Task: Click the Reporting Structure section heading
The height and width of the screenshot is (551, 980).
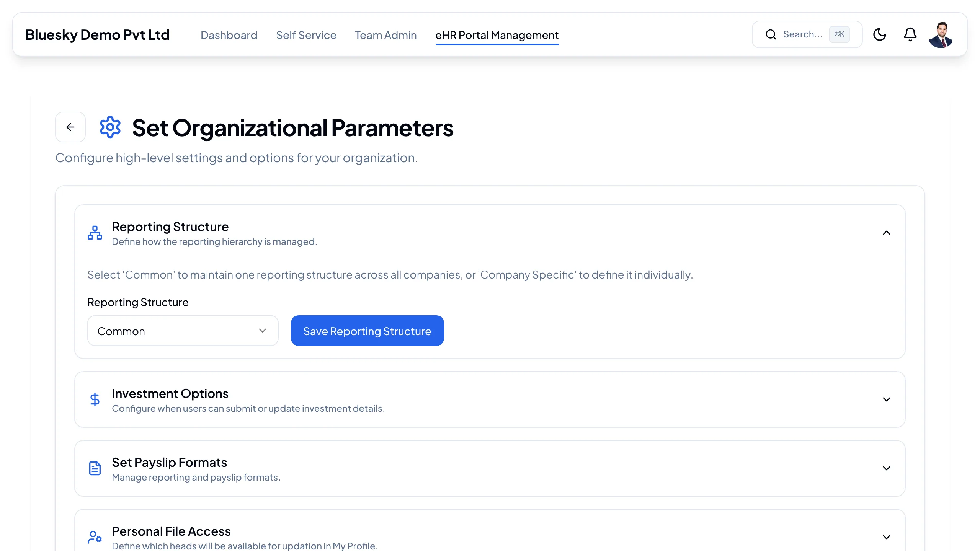Action: tap(170, 227)
